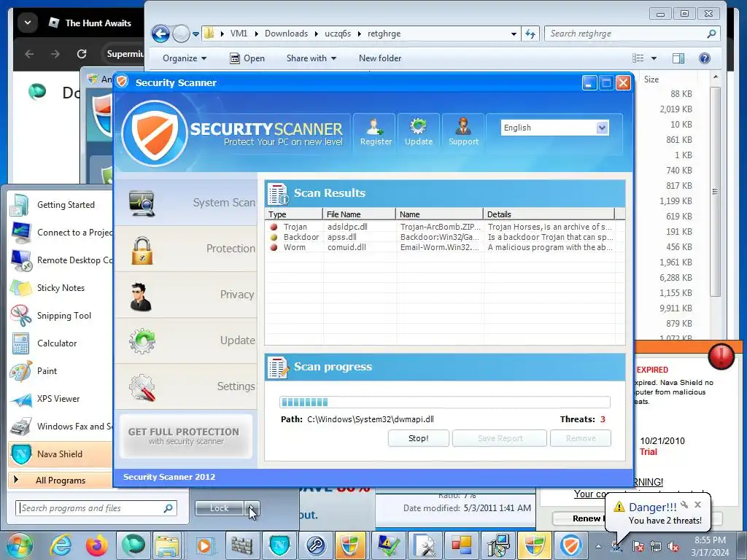
Task: Click the Windows Start orb
Action: [19, 545]
